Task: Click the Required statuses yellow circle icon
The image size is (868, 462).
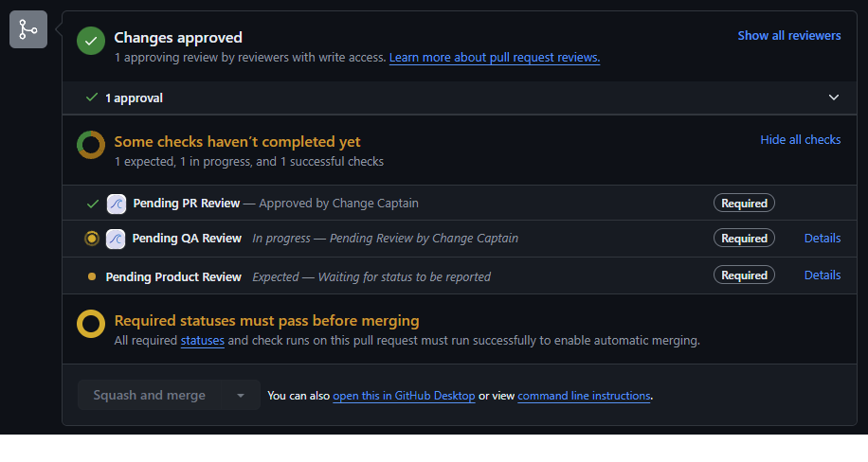Action: (91, 324)
